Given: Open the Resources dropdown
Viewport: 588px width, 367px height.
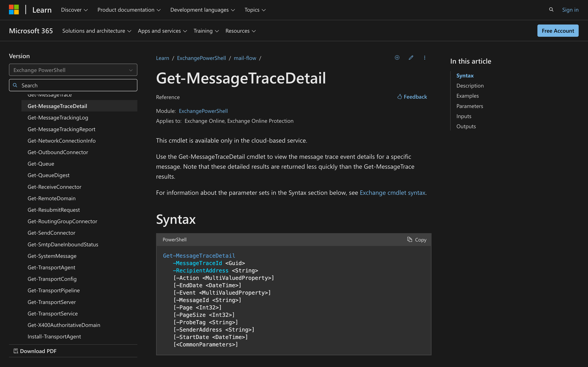Looking at the screenshot, I should click(x=240, y=31).
